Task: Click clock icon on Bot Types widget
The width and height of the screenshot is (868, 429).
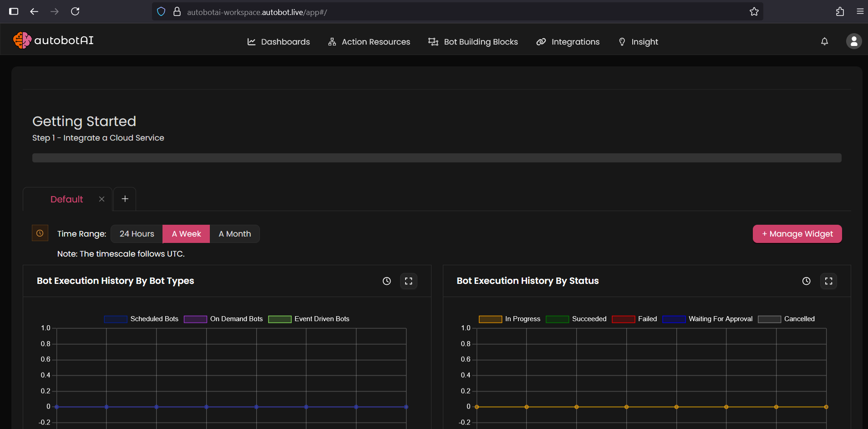Action: (386, 281)
